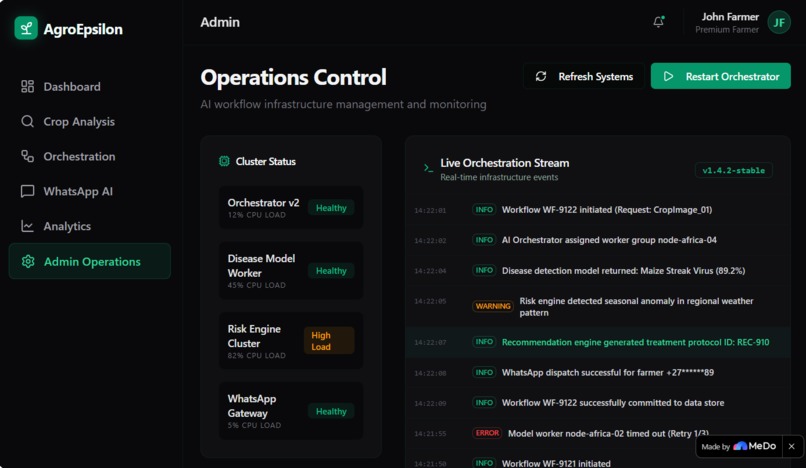This screenshot has height=468, width=806.
Task: Click log entry node-africa-02 timed out
Action: (x=597, y=433)
